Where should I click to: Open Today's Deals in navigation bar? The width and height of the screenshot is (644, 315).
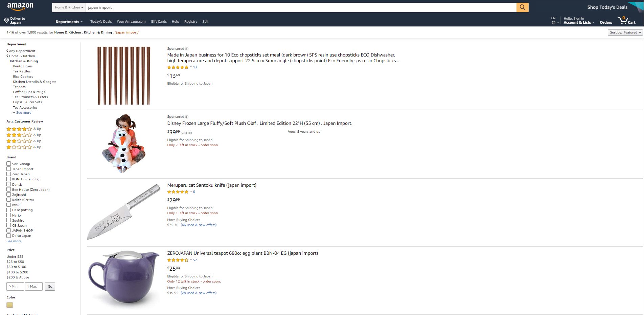pyautogui.click(x=101, y=22)
